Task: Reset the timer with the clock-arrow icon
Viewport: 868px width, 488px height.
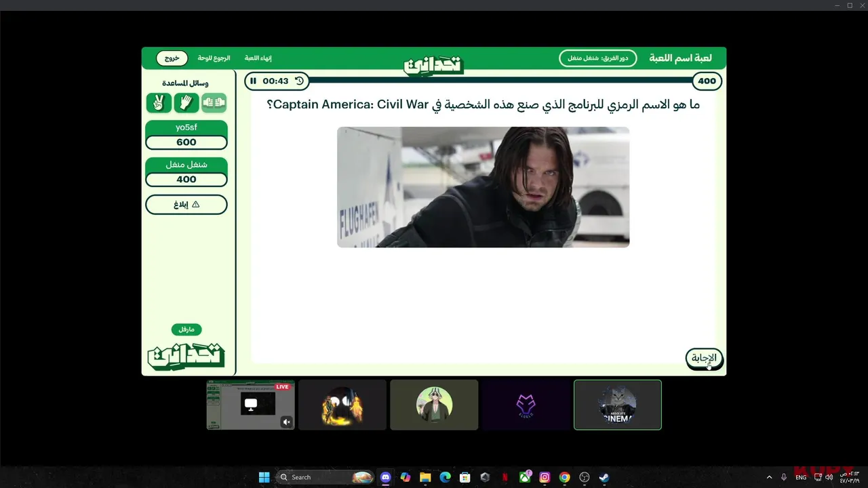Action: [x=299, y=81]
